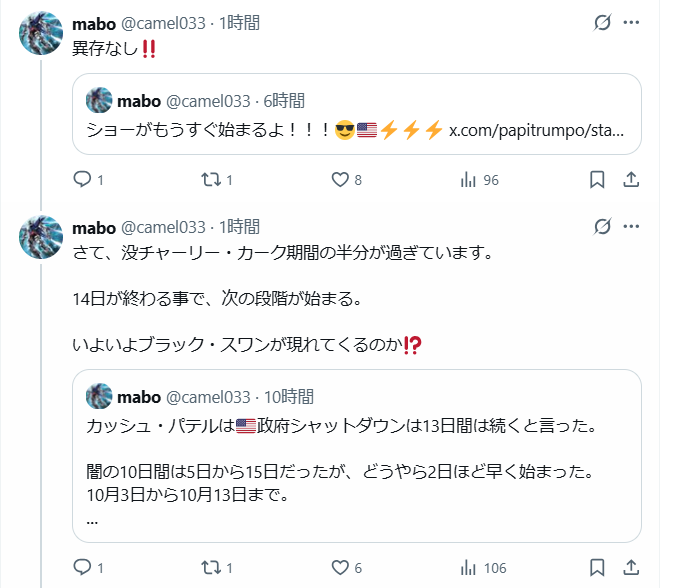Reply to the チャーリー・カーク post
This screenshot has width=691, height=588.
click(x=83, y=568)
